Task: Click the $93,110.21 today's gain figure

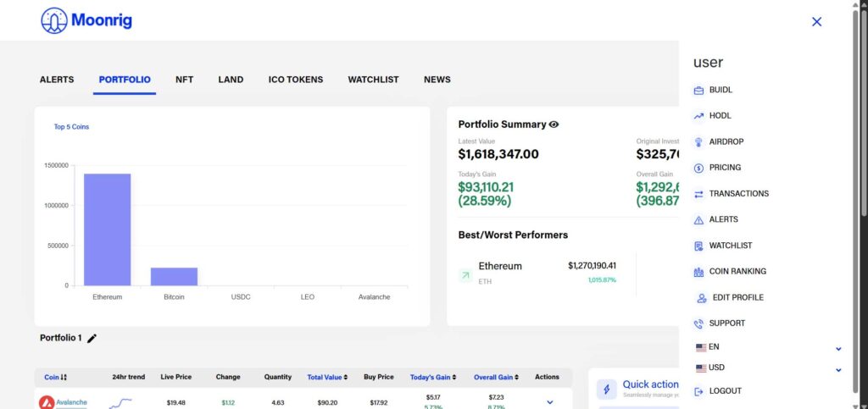Action: (x=486, y=187)
